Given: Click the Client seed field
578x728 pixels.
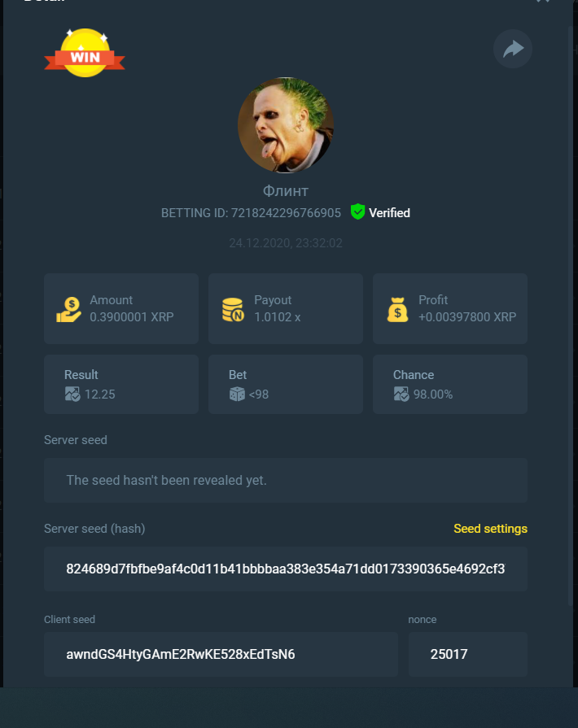Looking at the screenshot, I should pyautogui.click(x=221, y=654).
